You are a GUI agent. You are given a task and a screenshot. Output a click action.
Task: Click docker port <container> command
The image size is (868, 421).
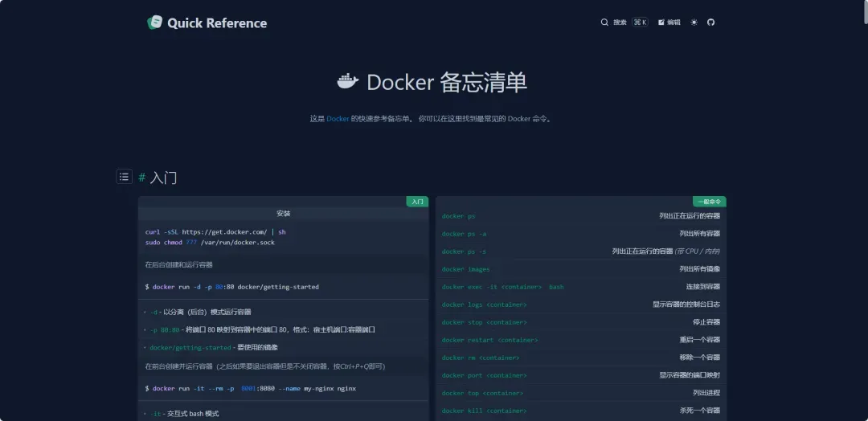coord(485,376)
